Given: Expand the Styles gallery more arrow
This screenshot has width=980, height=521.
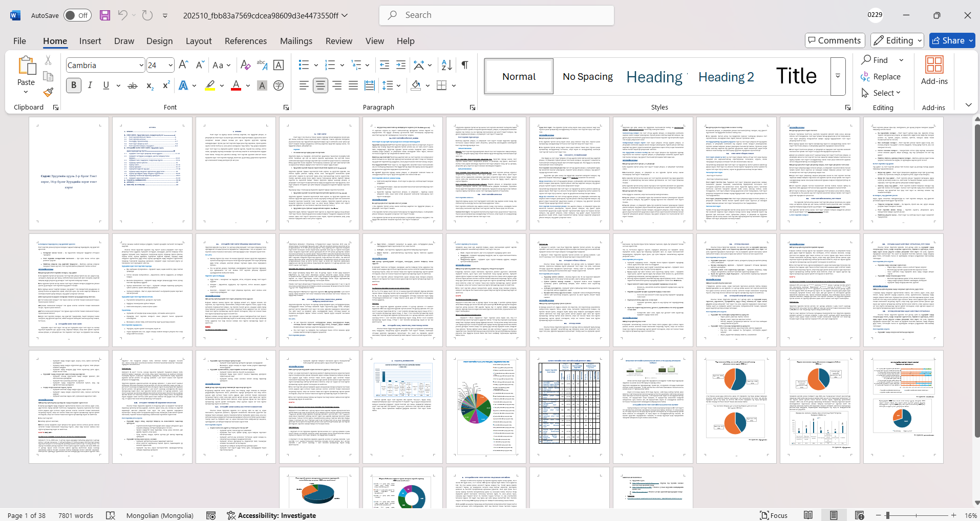Looking at the screenshot, I should pos(838,76).
